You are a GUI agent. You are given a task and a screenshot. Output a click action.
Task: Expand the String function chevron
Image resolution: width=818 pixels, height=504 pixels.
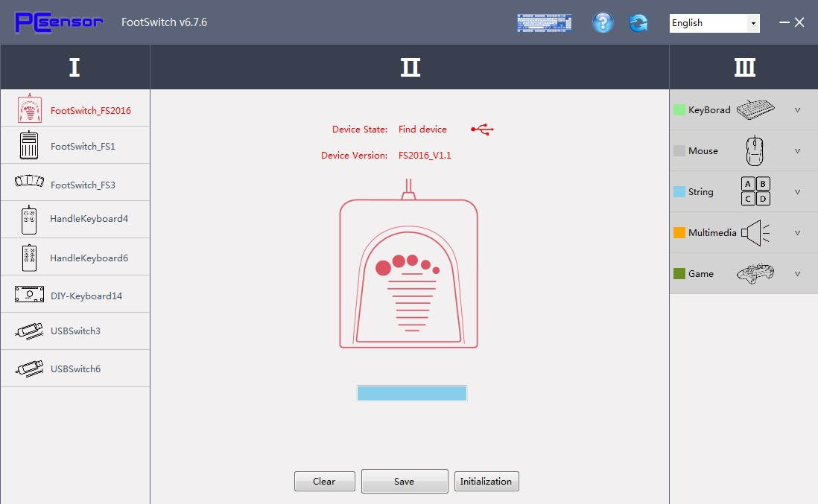click(797, 192)
